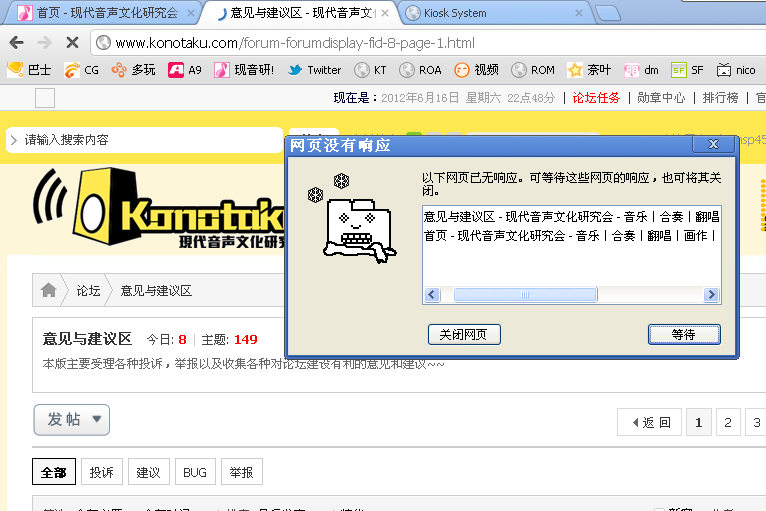Open the A9 bookmark
The image size is (766, 511).
click(x=185, y=70)
